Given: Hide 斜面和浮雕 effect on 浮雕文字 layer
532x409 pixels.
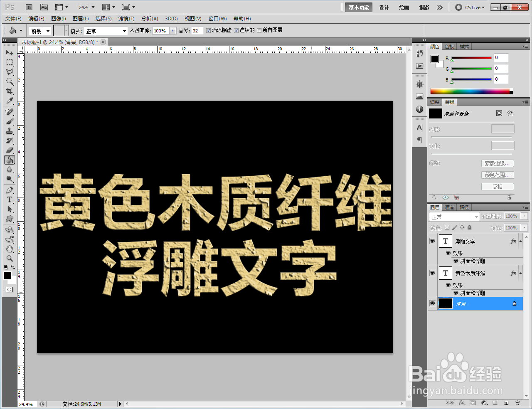Looking at the screenshot, I should coord(456,261).
